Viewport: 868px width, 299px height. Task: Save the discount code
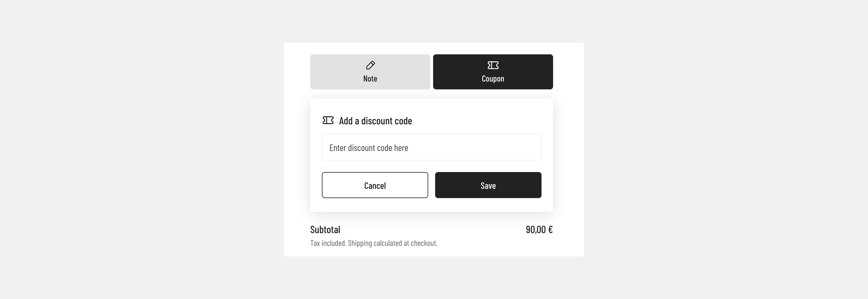coord(488,185)
